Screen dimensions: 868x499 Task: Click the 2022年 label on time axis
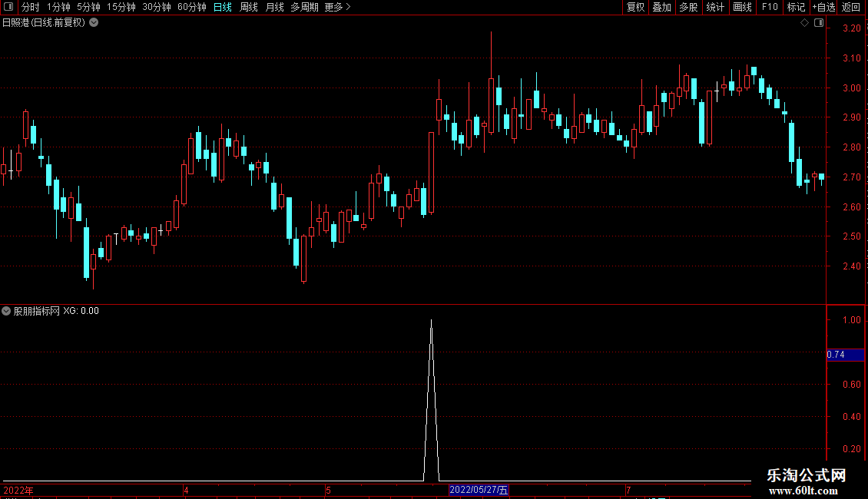pyautogui.click(x=18, y=490)
